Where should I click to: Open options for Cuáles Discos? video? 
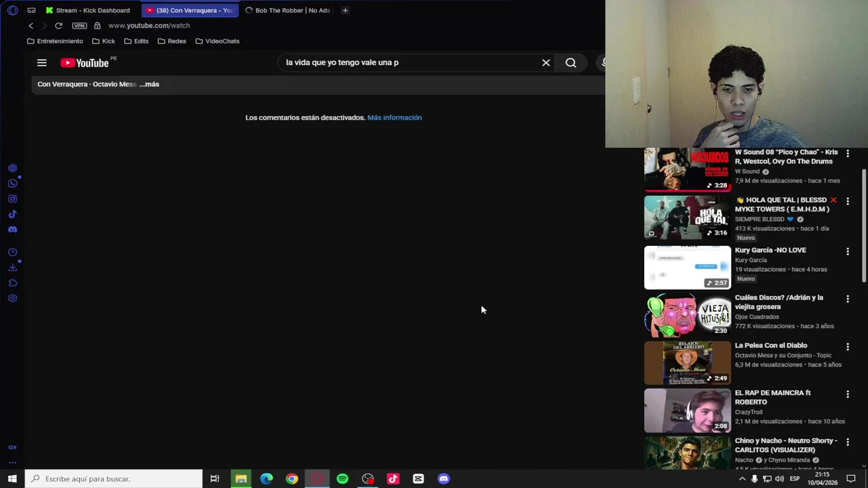tap(847, 299)
